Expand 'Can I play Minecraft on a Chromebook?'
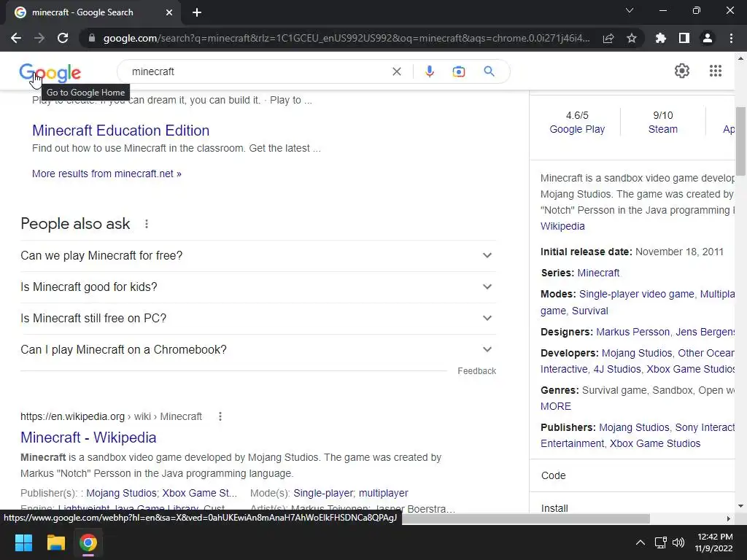Viewport: 747px width, 560px height. coord(258,350)
